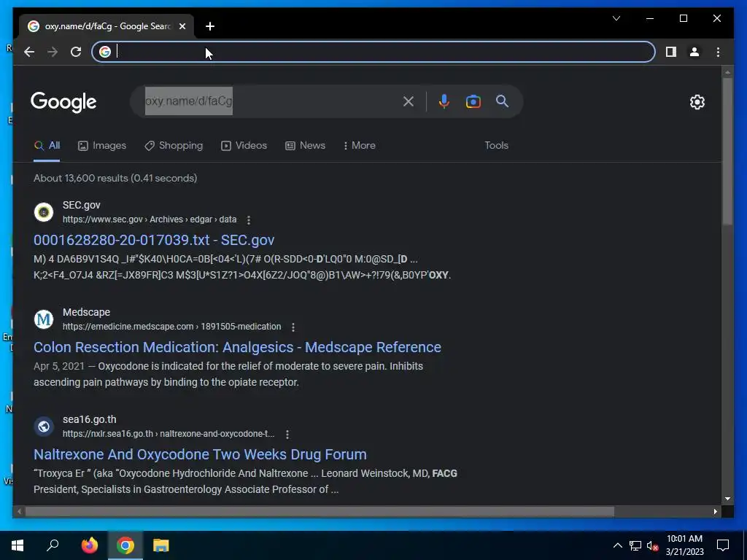Open the Chrome profile avatar icon
This screenshot has height=560, width=747.
[694, 52]
